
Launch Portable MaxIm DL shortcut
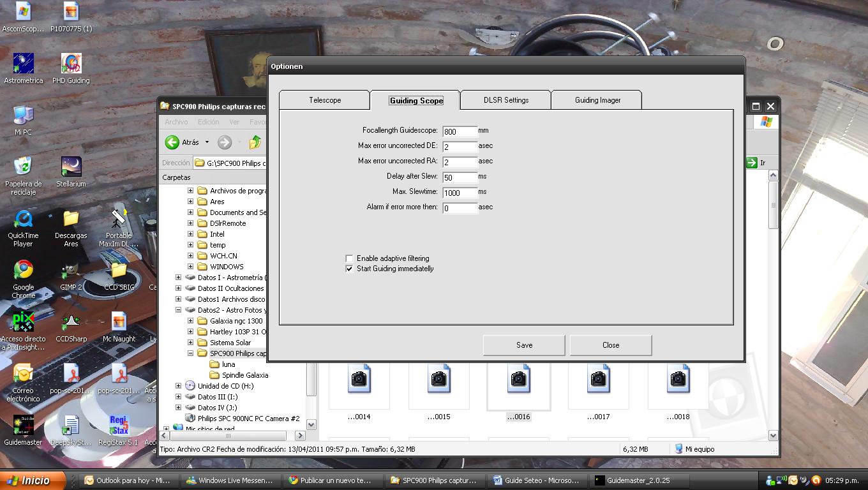[x=119, y=228]
